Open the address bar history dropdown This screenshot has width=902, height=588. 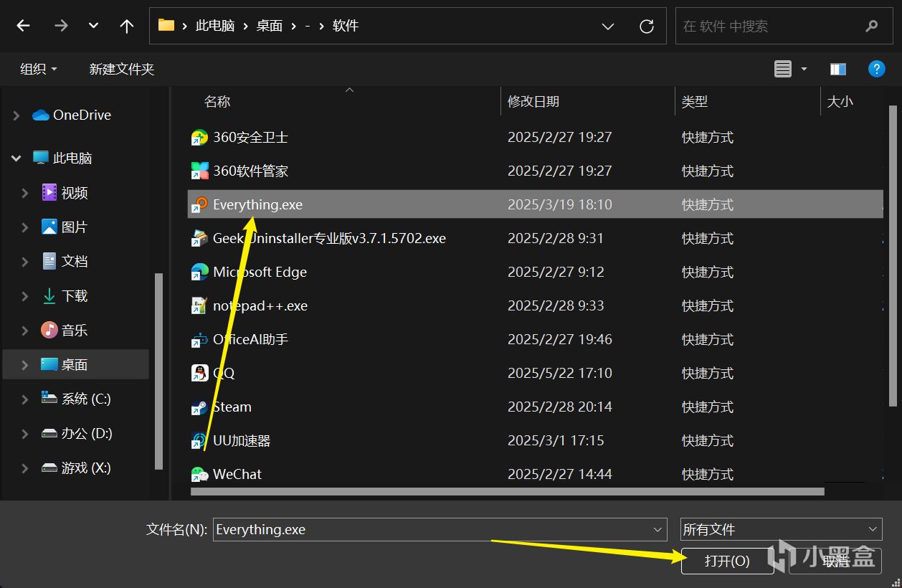point(608,27)
